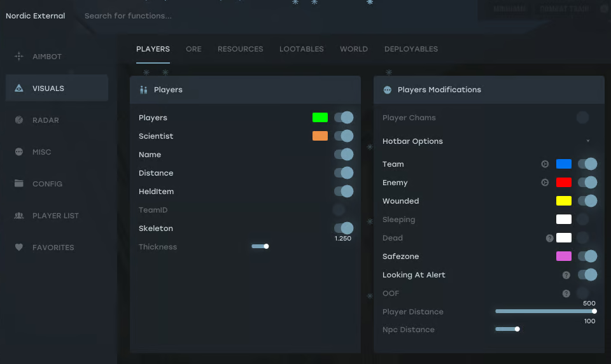Image resolution: width=611 pixels, height=364 pixels.
Task: Click the Dead help question icon
Action: (x=549, y=238)
